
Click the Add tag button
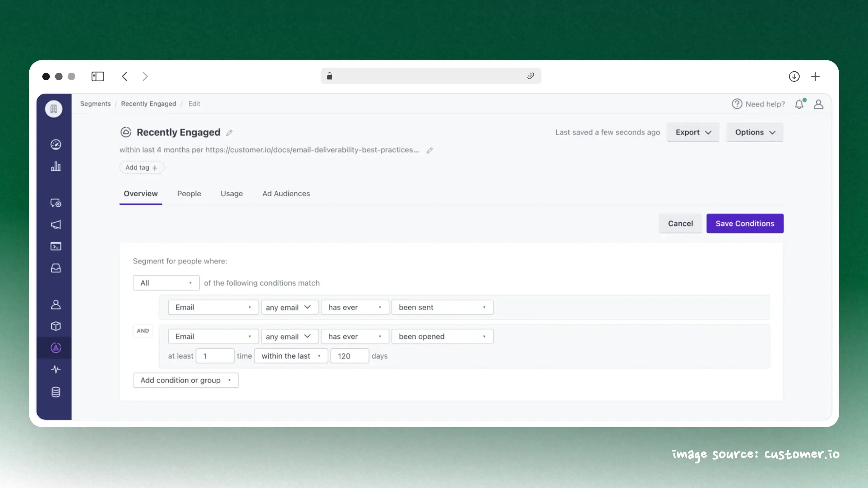(x=141, y=168)
